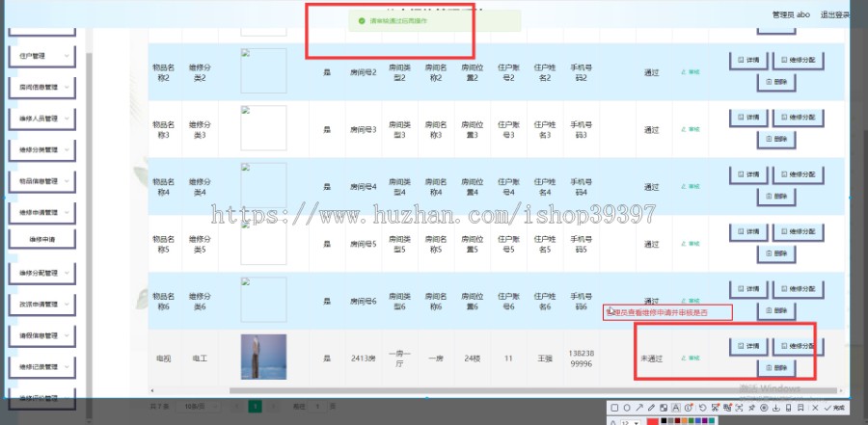Select the mosaic blur tool
This screenshot has height=425, width=868.
664,408
